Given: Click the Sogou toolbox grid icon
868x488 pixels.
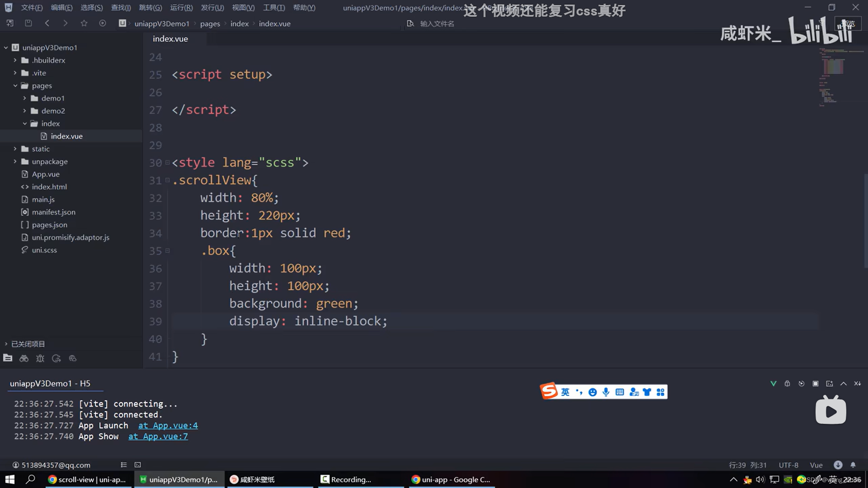Looking at the screenshot, I should (660, 392).
